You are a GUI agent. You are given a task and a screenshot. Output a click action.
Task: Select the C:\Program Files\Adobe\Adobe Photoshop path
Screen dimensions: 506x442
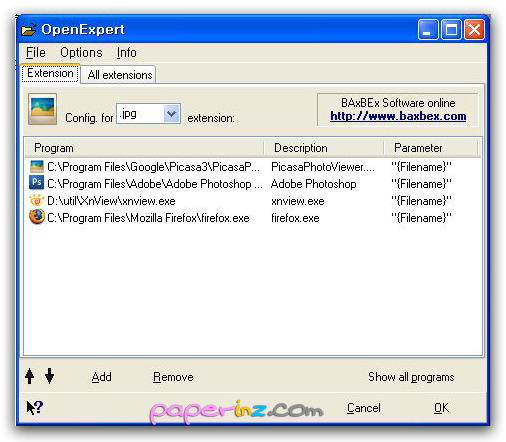click(155, 184)
